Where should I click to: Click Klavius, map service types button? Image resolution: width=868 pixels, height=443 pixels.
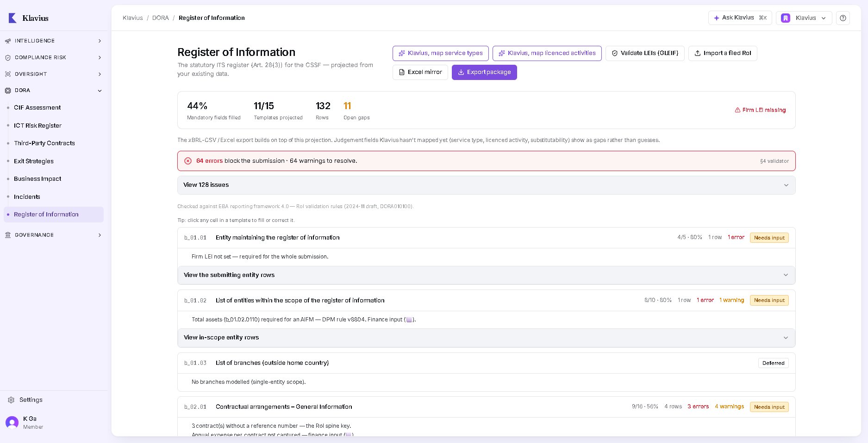(x=441, y=53)
